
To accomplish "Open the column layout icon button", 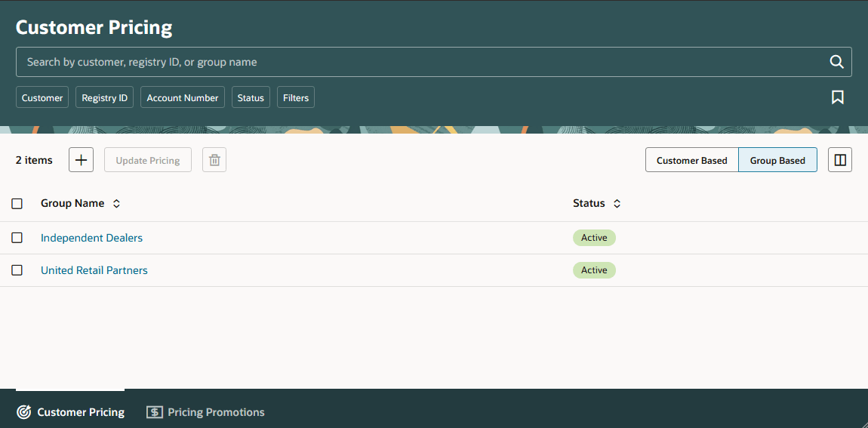I will [x=840, y=160].
